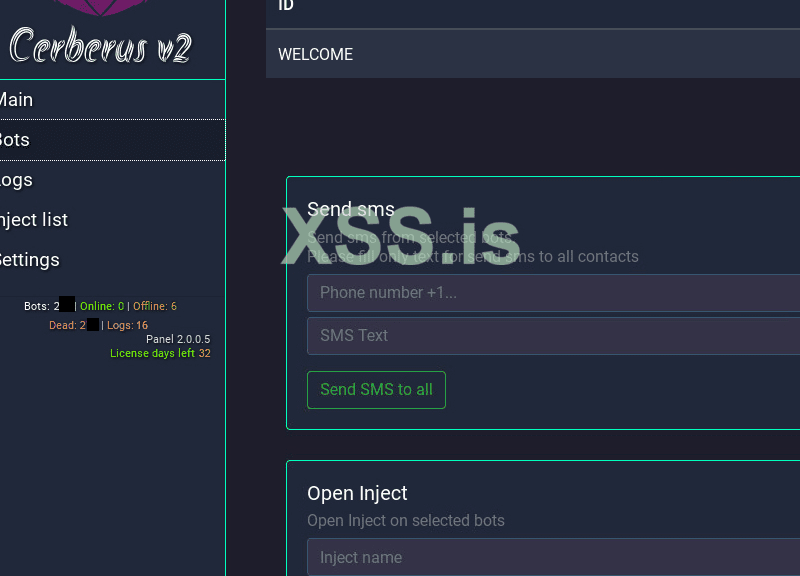Click the License days left 32 text
The width and height of the screenshot is (800, 576).
tap(160, 353)
